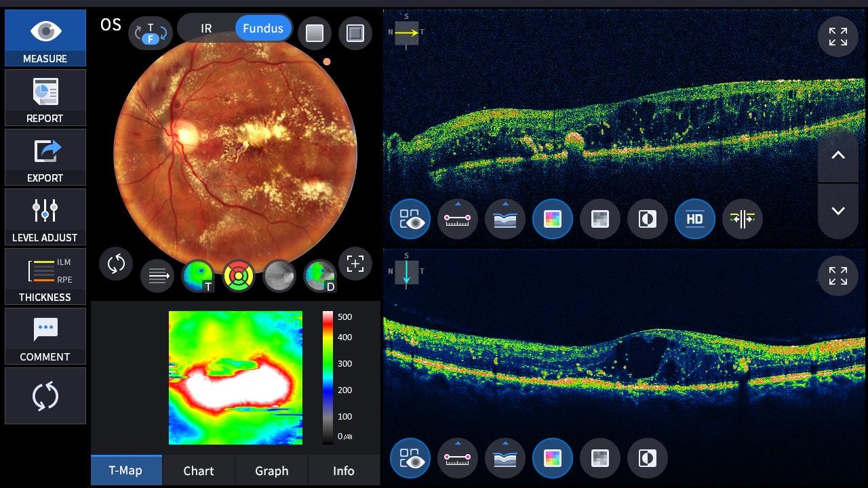The image size is (868, 488).
Task: Select the Fundus view mode
Action: click(x=262, y=28)
